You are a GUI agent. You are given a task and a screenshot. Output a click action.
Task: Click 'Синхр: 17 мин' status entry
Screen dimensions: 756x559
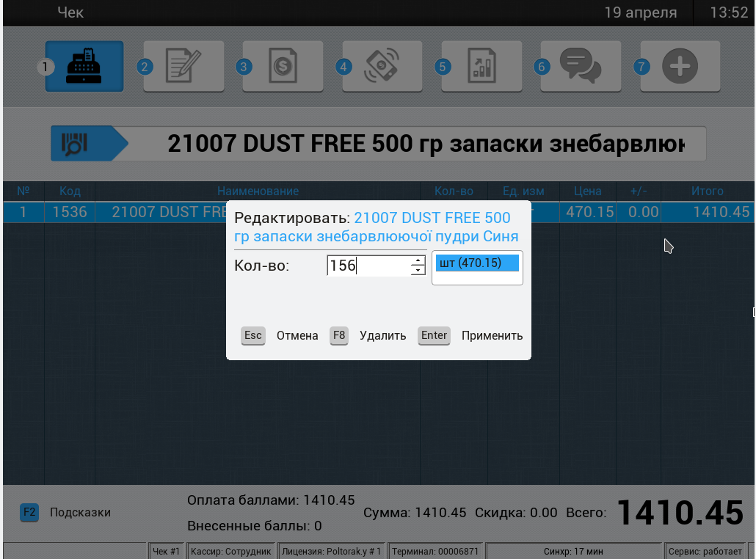point(573,551)
